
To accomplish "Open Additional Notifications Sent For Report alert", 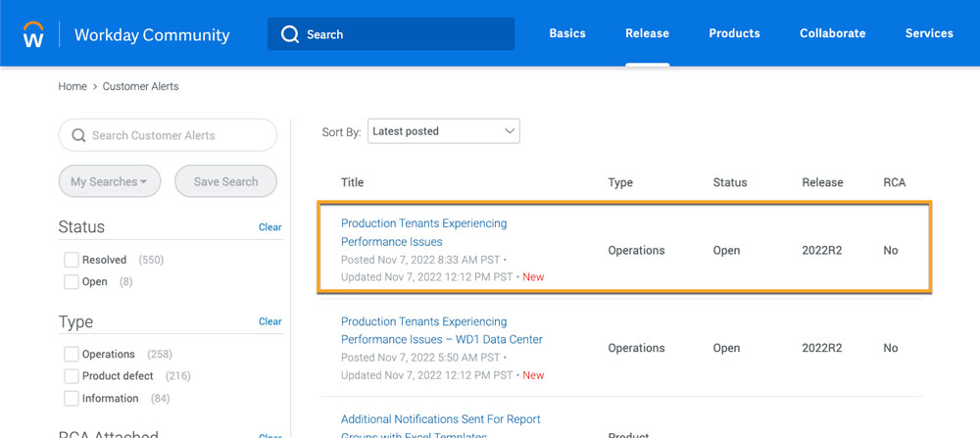I will tap(441, 427).
